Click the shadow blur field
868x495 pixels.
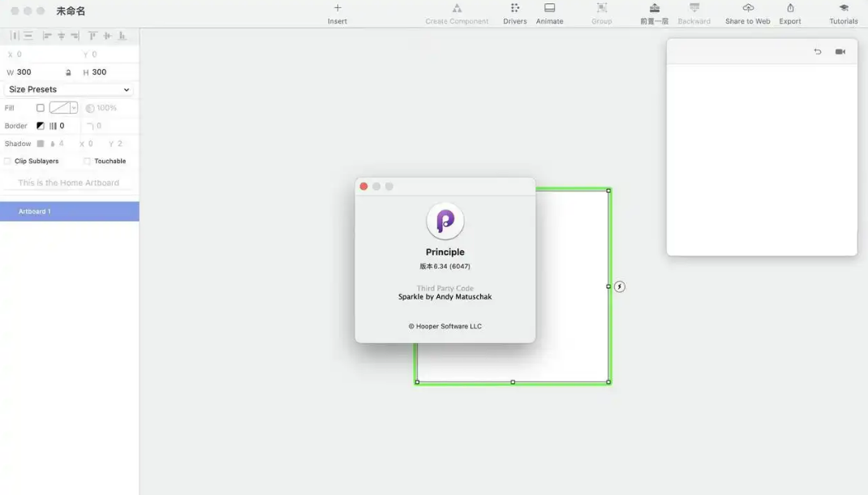tap(63, 144)
